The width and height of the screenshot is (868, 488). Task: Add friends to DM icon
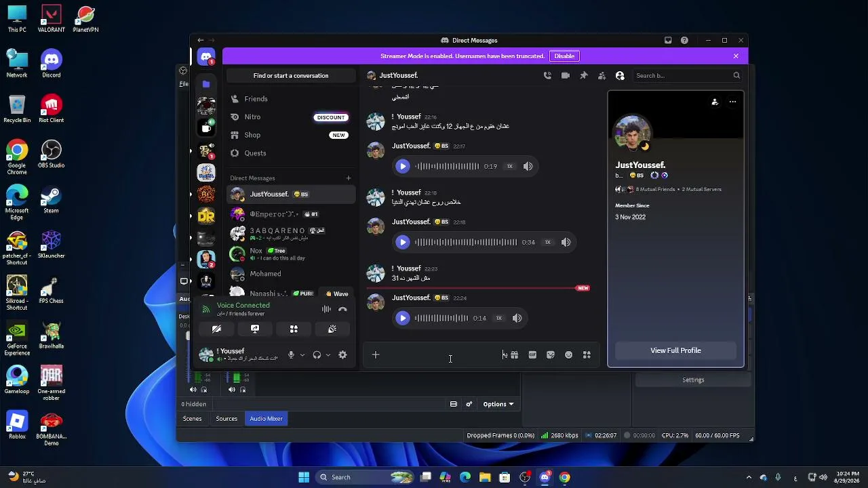coord(601,75)
